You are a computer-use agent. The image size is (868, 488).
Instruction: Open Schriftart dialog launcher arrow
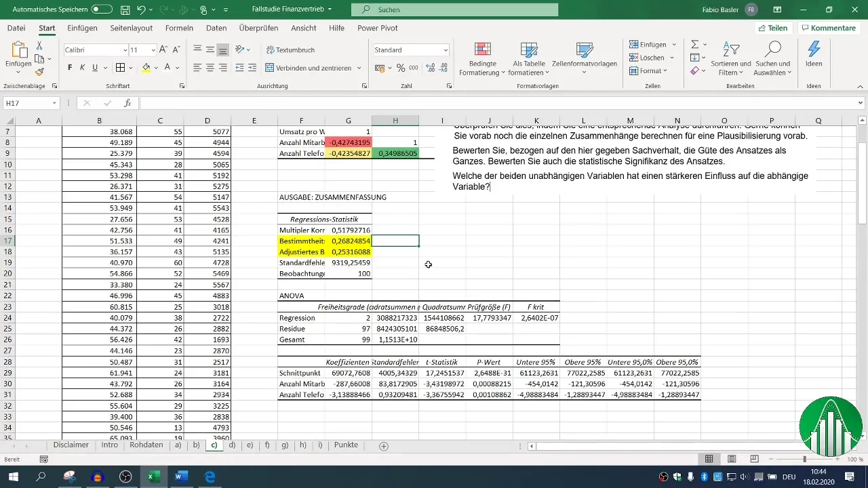182,86
